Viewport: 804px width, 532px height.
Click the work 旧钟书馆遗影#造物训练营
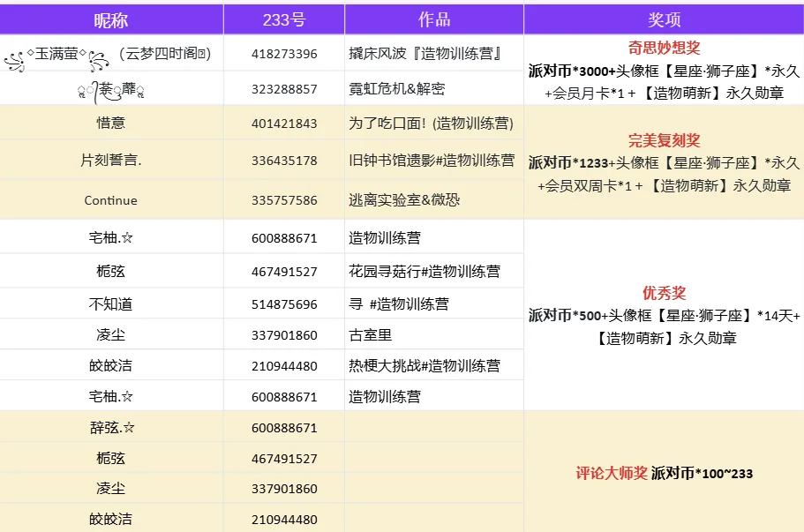pos(432,161)
